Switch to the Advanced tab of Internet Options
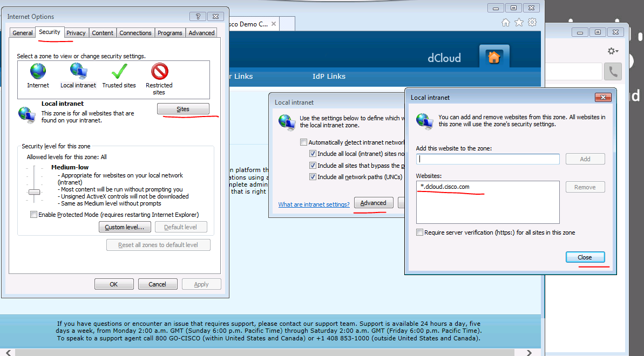Image resolution: width=644 pixels, height=356 pixels. click(201, 33)
